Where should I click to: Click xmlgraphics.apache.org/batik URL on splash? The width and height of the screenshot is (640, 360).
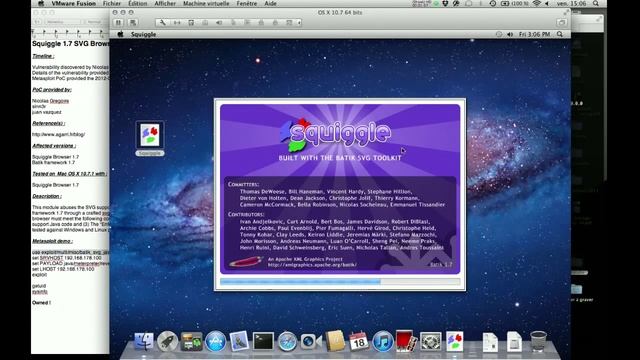coord(312,264)
